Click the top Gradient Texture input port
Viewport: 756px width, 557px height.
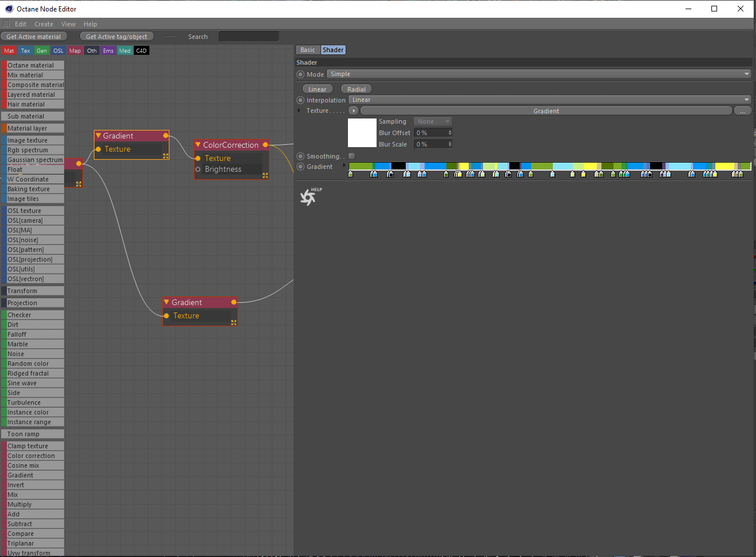[x=98, y=149]
